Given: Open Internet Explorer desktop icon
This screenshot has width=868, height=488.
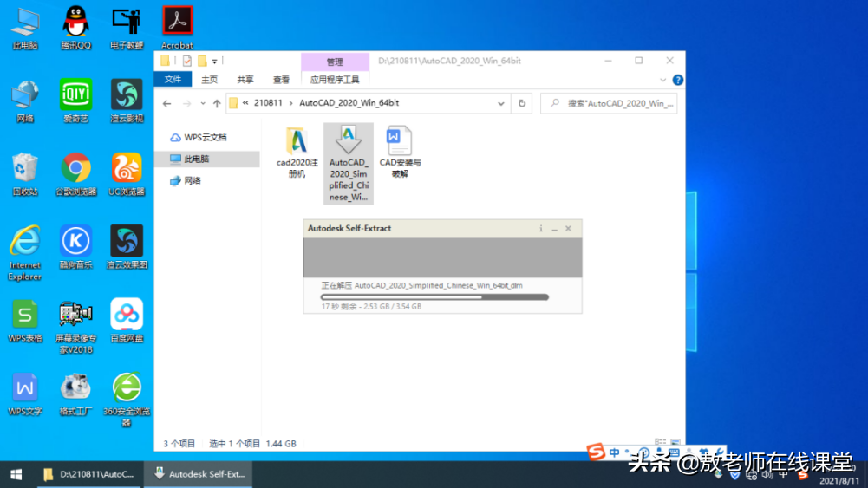Looking at the screenshot, I should point(25,253).
